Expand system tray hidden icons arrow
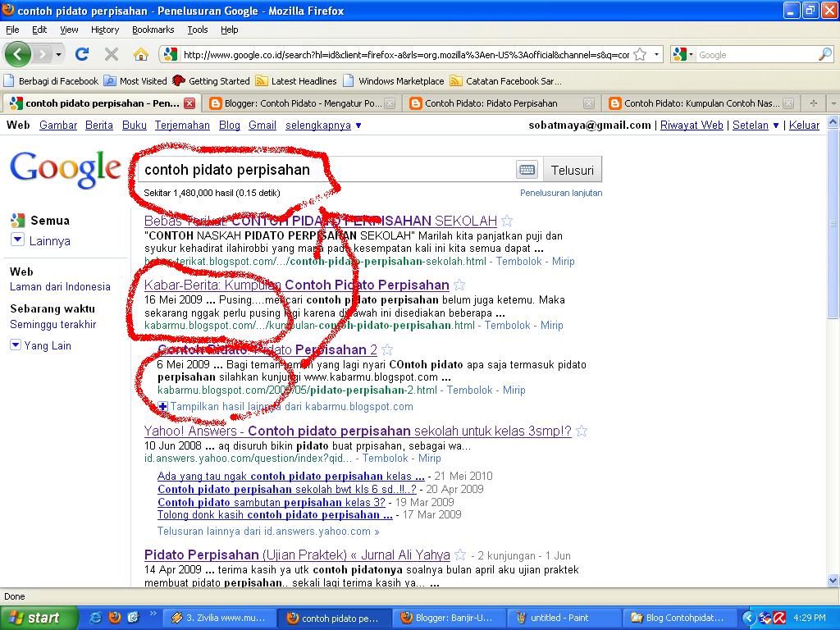Viewport: 840px width, 630px height. (x=748, y=618)
